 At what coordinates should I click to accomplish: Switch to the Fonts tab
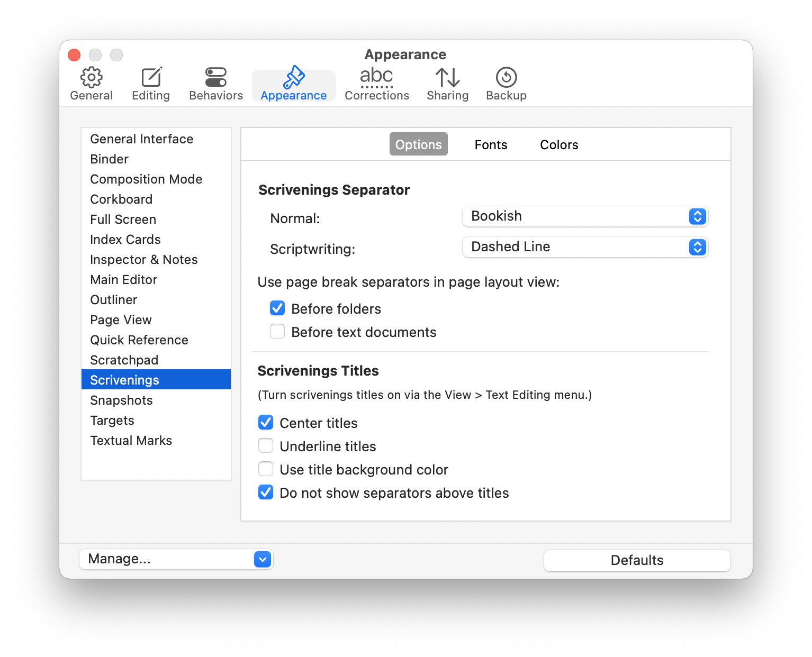(x=491, y=144)
